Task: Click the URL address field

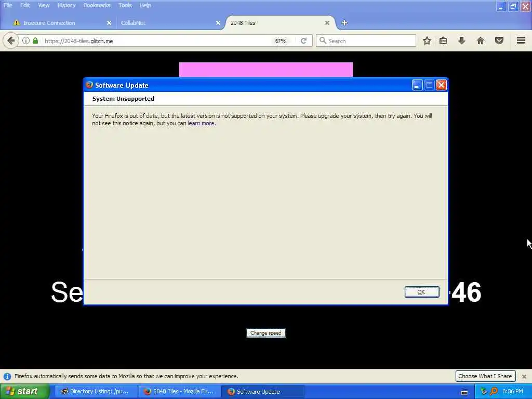Action: 156,41
